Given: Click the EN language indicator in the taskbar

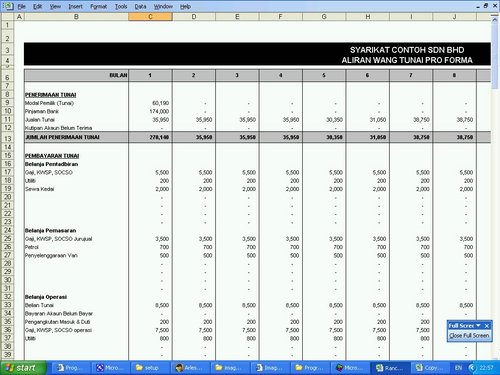Looking at the screenshot, I should pos(458,368).
